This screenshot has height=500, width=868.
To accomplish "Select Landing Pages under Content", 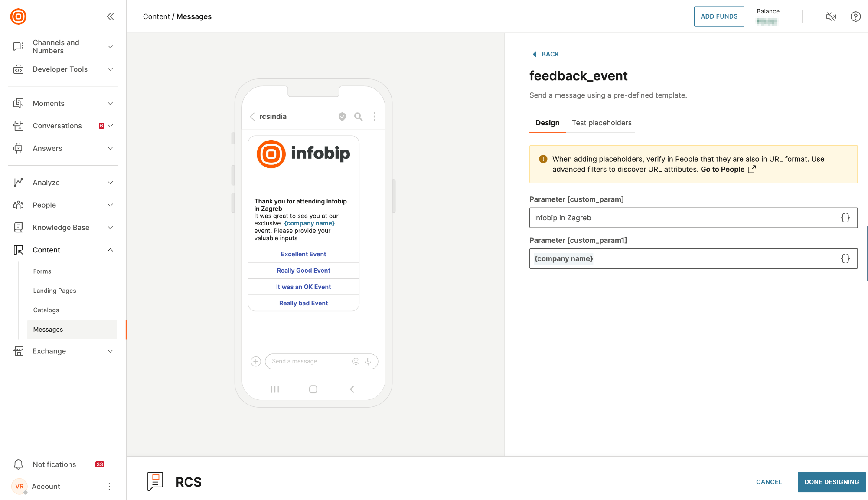I will coord(54,291).
